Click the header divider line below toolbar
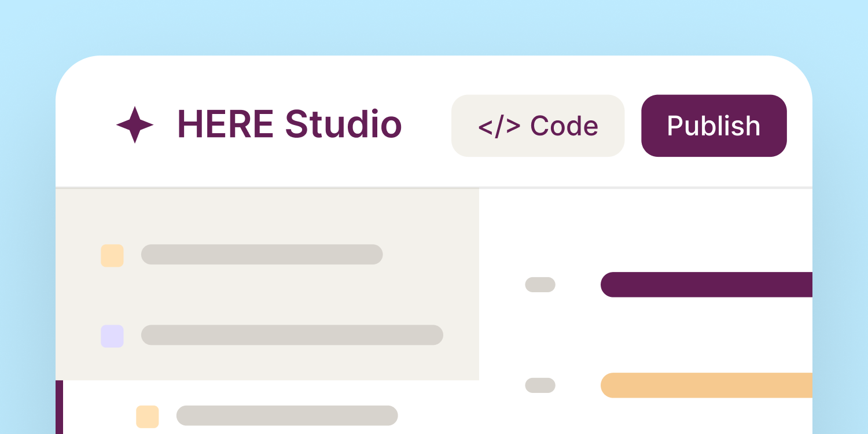Viewport: 868px width, 434px height. 434,187
